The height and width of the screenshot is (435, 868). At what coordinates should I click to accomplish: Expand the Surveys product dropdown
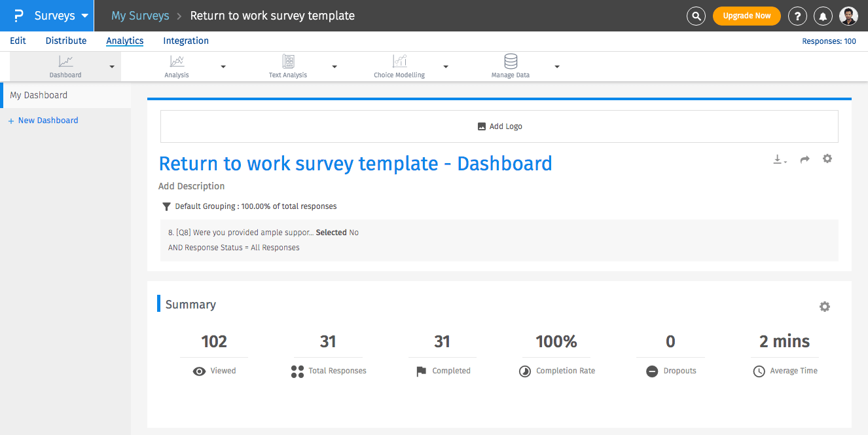84,16
